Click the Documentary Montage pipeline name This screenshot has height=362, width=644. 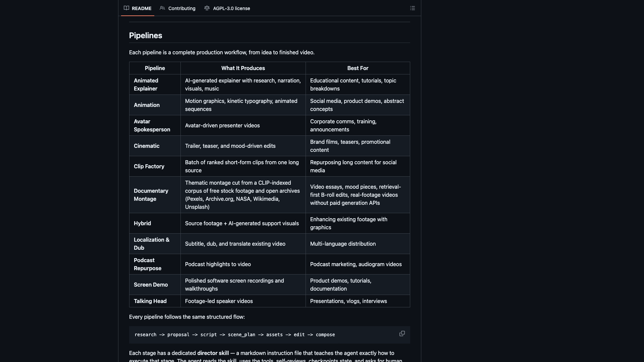coord(151,195)
